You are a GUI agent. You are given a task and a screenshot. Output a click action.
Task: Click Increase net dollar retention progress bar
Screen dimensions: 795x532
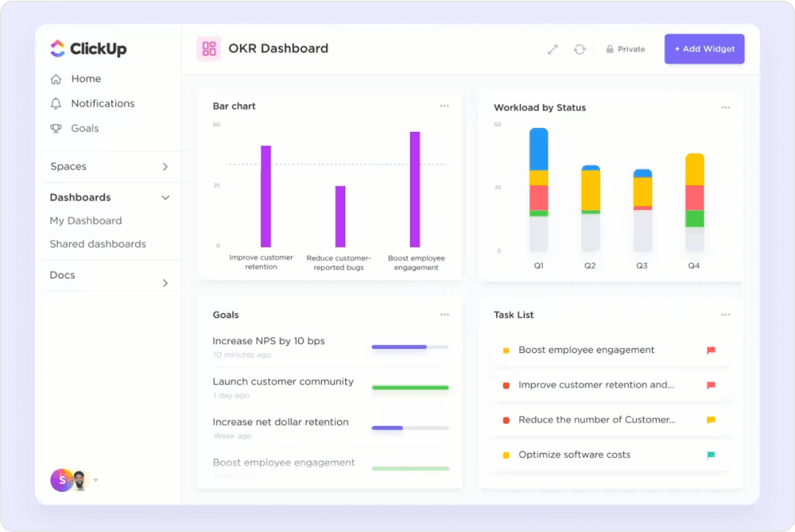[x=410, y=428]
